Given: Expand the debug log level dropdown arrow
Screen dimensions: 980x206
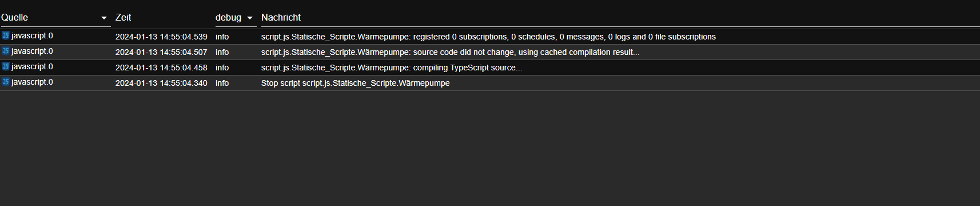Looking at the screenshot, I should [x=250, y=18].
